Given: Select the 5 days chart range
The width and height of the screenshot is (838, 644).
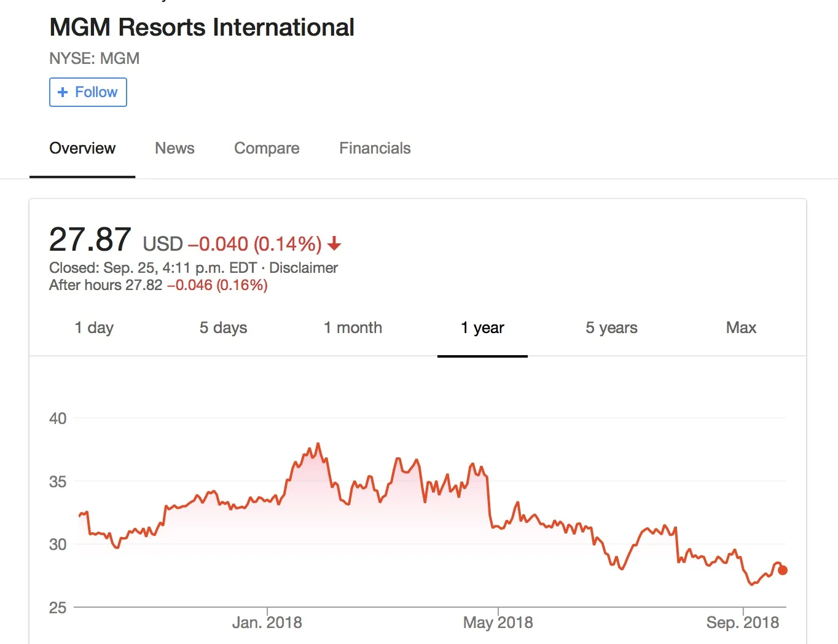Looking at the screenshot, I should (x=223, y=328).
